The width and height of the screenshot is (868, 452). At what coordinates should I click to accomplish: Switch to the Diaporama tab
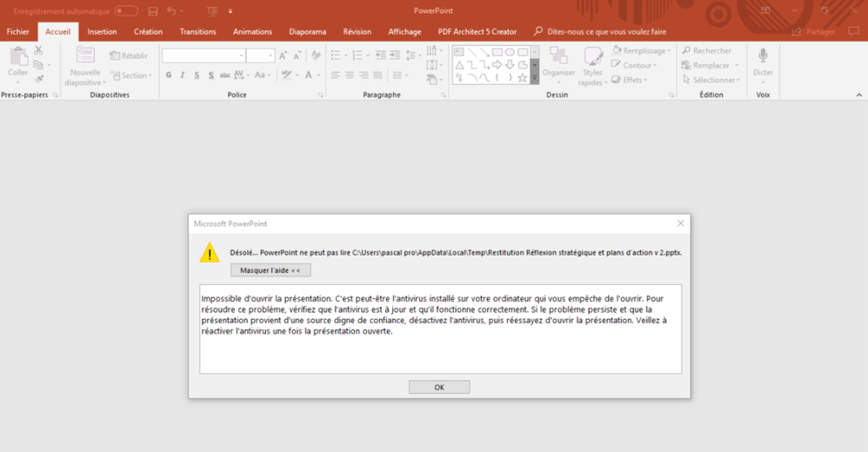307,31
